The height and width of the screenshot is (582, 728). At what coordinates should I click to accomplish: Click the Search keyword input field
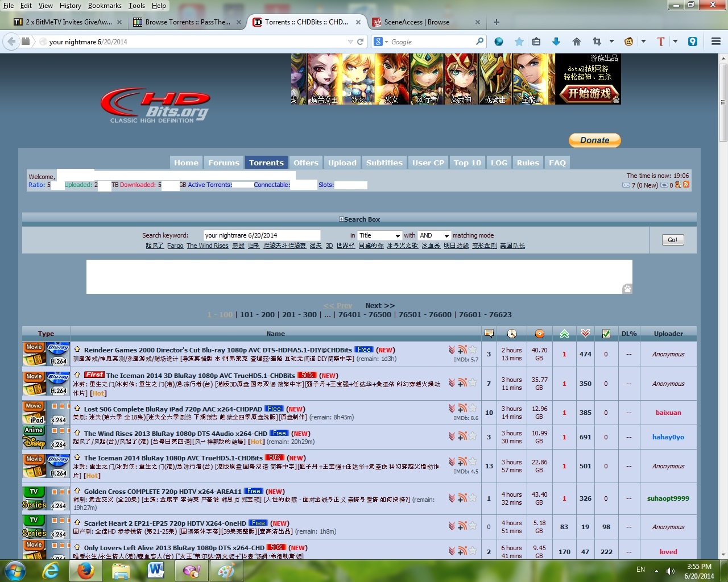pyautogui.click(x=262, y=235)
